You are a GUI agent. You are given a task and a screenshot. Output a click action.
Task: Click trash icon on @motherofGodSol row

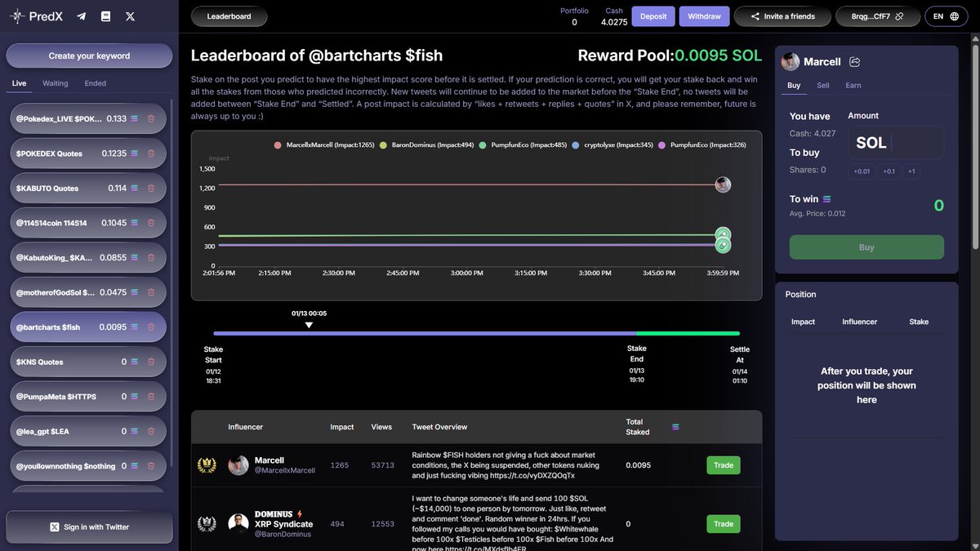151,292
